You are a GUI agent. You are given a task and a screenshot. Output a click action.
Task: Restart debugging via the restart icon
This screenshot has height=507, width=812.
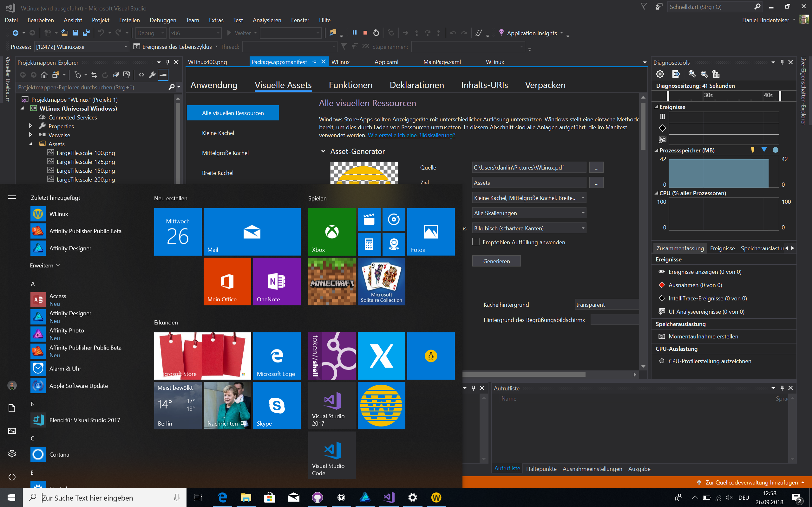tap(376, 33)
